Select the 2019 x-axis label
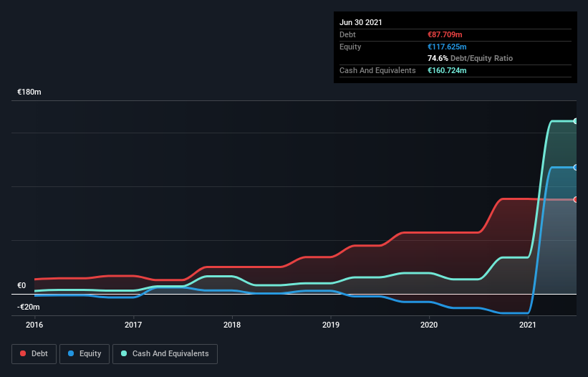 (331, 325)
